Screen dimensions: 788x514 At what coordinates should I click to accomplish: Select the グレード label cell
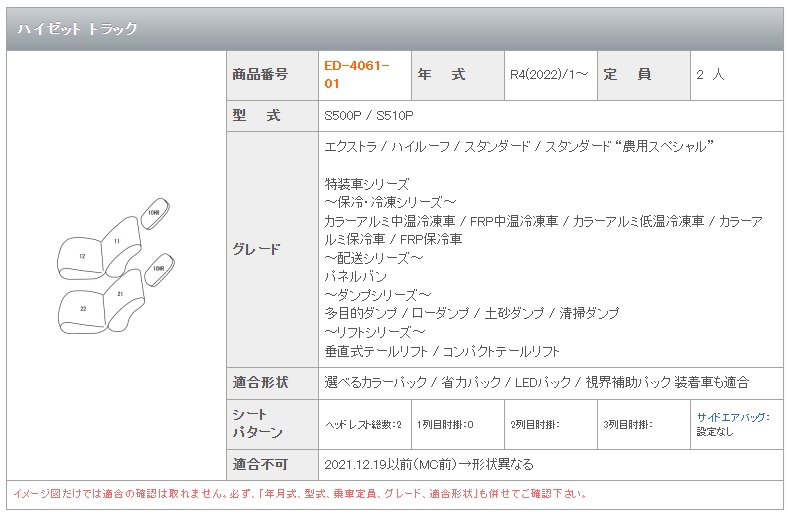click(x=272, y=250)
